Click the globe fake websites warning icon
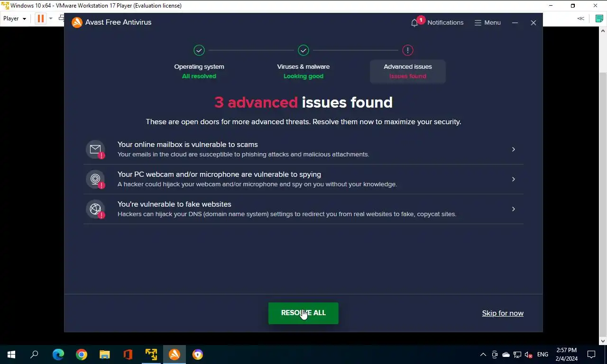The width and height of the screenshot is (607, 364). pyautogui.click(x=95, y=209)
